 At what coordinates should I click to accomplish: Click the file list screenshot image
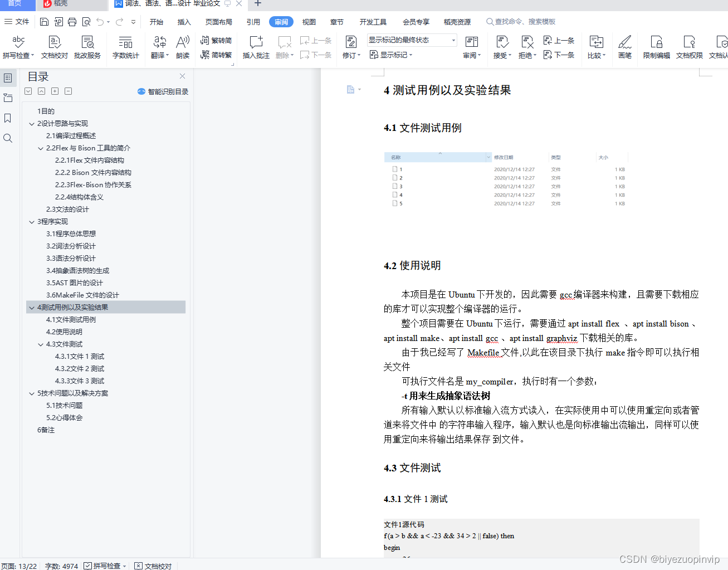pos(506,180)
